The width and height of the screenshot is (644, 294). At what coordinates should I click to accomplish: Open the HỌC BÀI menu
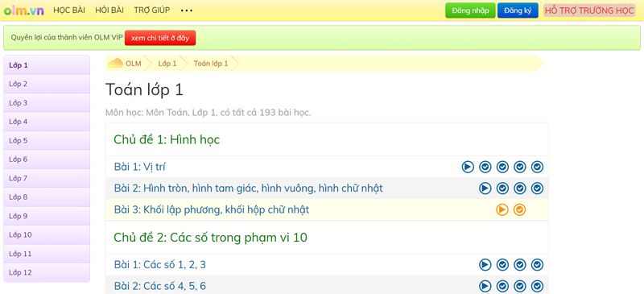tap(69, 10)
